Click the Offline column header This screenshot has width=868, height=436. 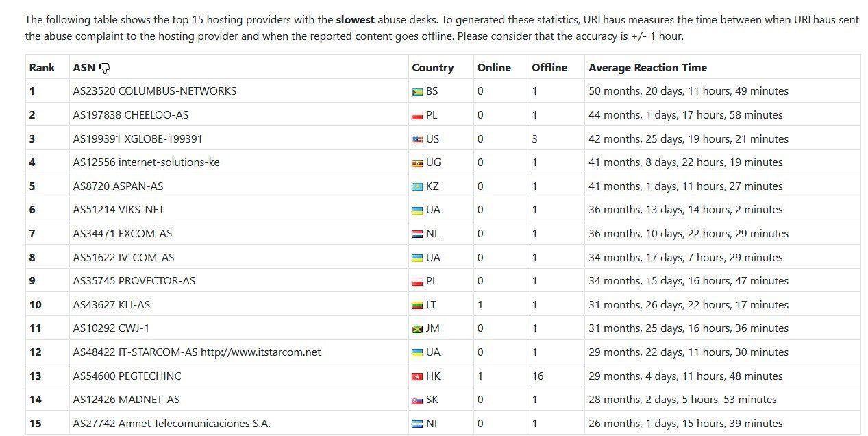point(549,68)
